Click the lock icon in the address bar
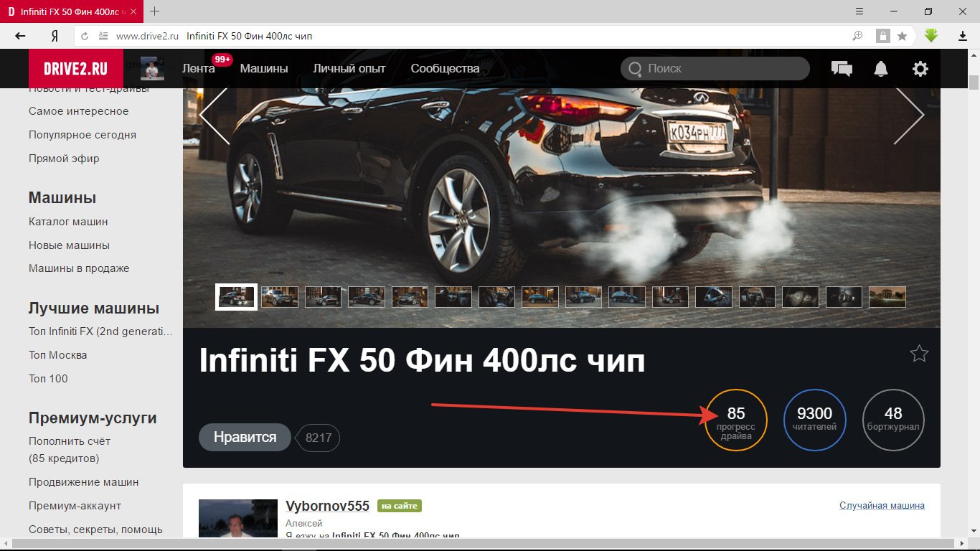This screenshot has width=980, height=551. 882,36
